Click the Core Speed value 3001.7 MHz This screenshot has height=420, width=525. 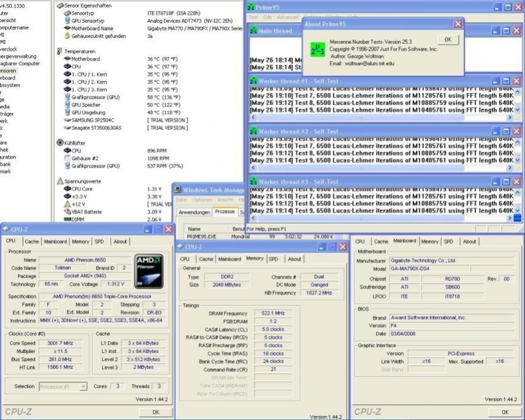(60, 343)
